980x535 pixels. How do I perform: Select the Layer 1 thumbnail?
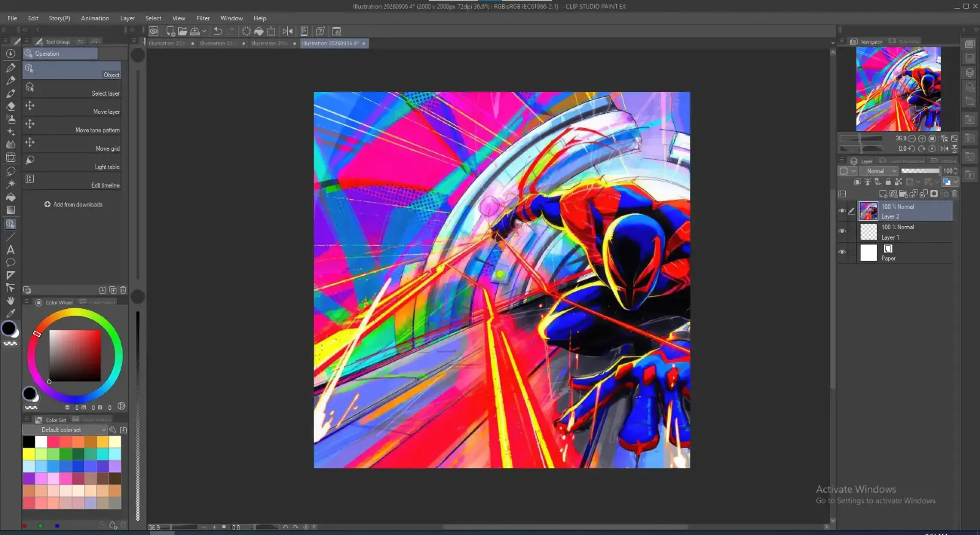point(869,232)
